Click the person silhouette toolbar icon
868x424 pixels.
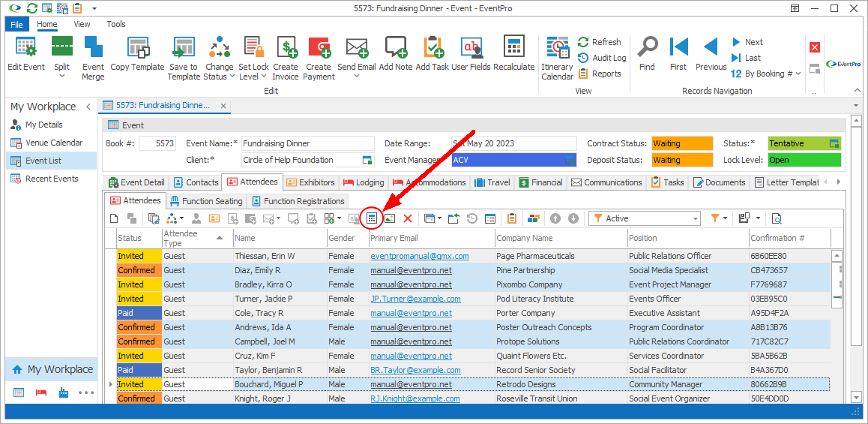pos(196,218)
